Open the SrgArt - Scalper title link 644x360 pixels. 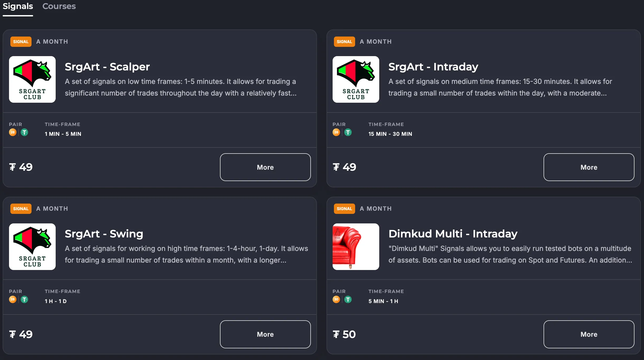coord(107,67)
